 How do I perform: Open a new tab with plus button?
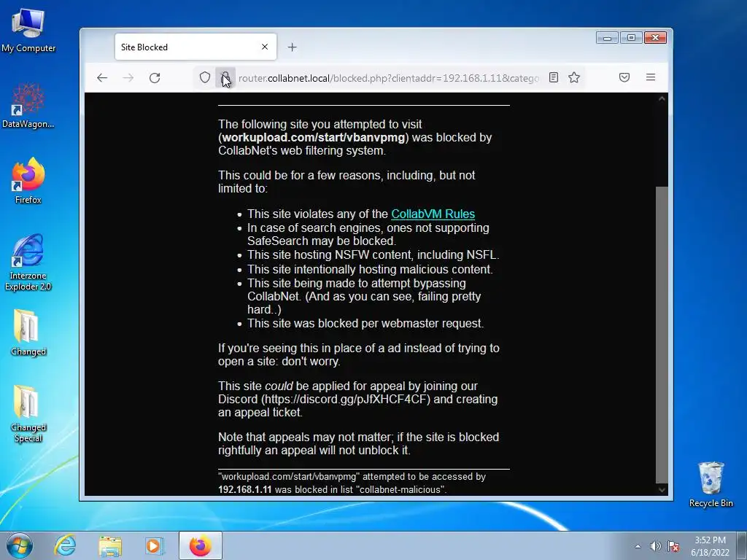click(292, 47)
